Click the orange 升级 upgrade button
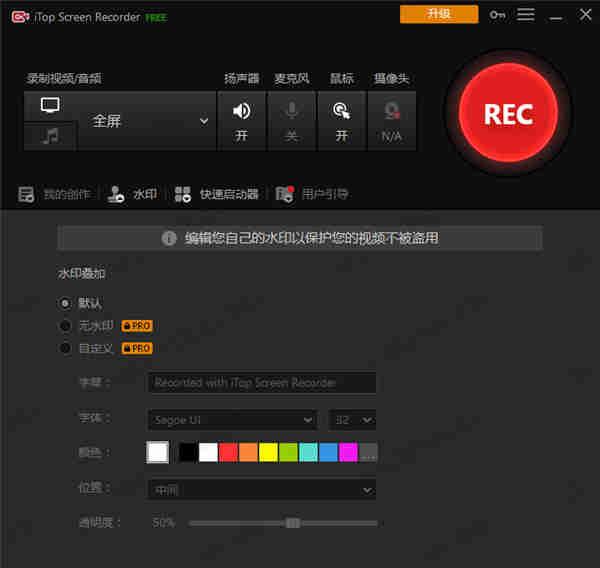The height and width of the screenshot is (568, 600). tap(439, 14)
